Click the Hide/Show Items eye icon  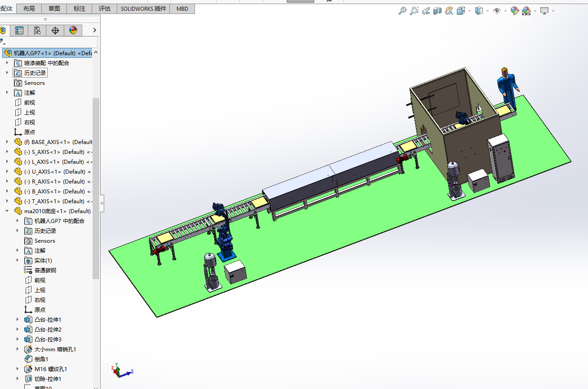[497, 11]
